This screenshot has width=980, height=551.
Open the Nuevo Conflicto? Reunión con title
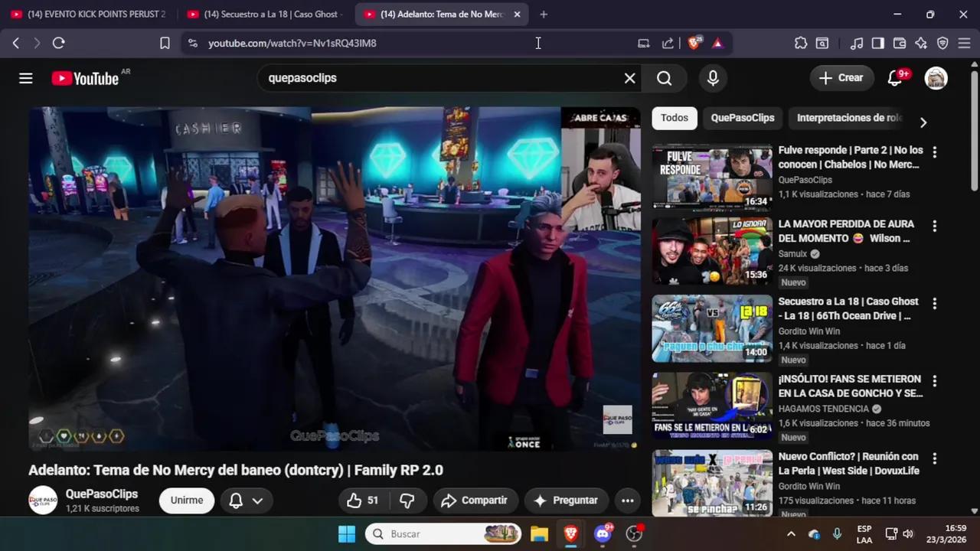[x=848, y=464]
